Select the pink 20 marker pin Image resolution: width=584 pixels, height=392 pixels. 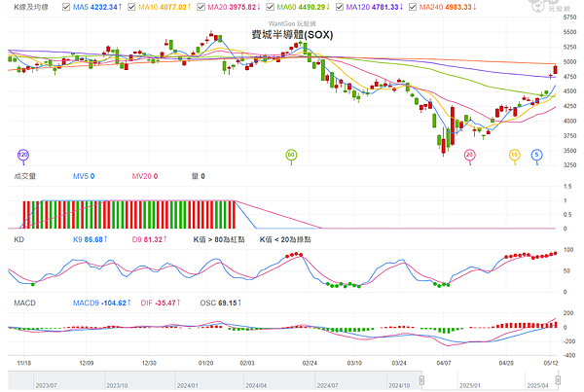(x=469, y=156)
